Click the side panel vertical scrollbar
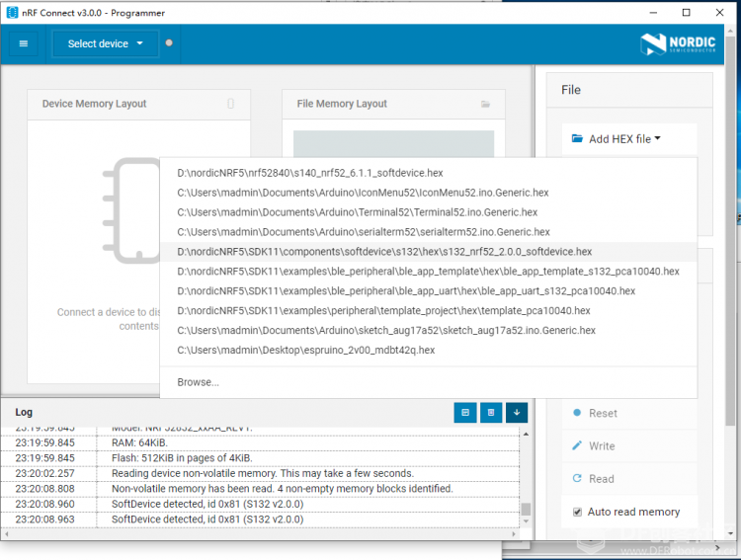The image size is (741, 560). point(730,230)
